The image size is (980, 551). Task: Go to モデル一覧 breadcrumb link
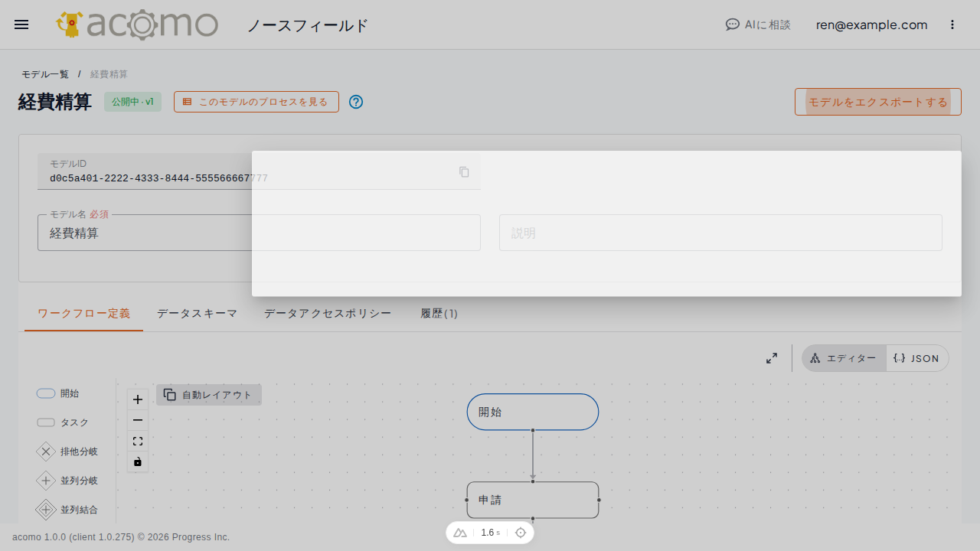tap(45, 74)
